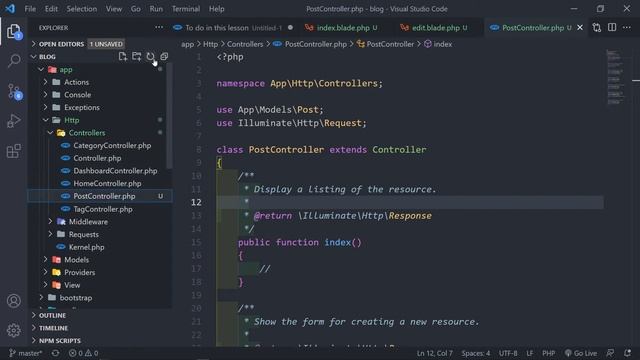Open the Source Control view
This screenshot has width=640, height=360.
[14, 91]
